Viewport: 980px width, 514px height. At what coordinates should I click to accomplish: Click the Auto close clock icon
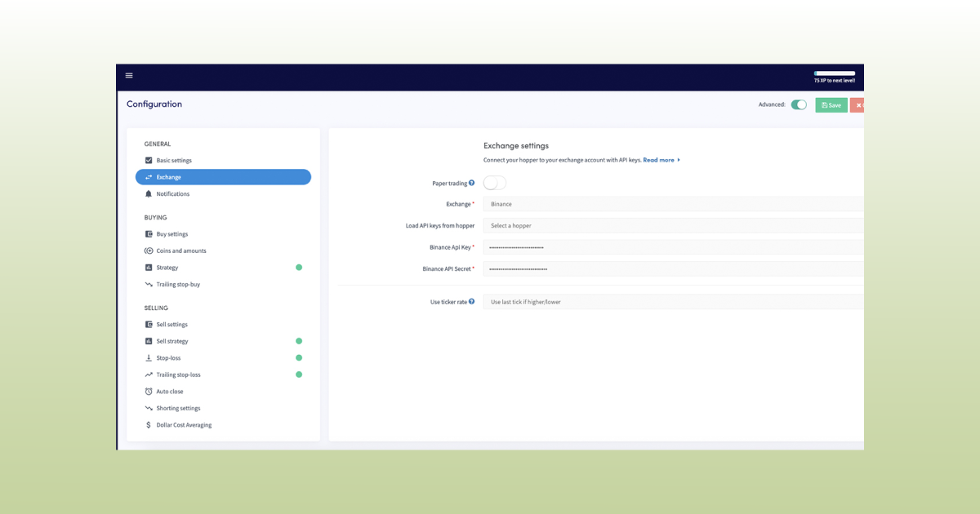(149, 391)
